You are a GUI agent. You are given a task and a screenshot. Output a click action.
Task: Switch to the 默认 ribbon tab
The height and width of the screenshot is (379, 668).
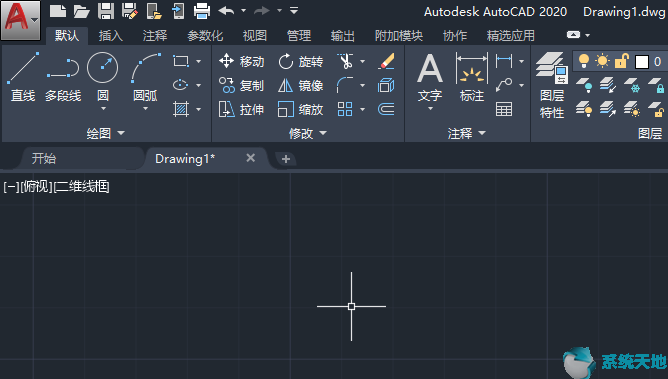click(x=67, y=36)
